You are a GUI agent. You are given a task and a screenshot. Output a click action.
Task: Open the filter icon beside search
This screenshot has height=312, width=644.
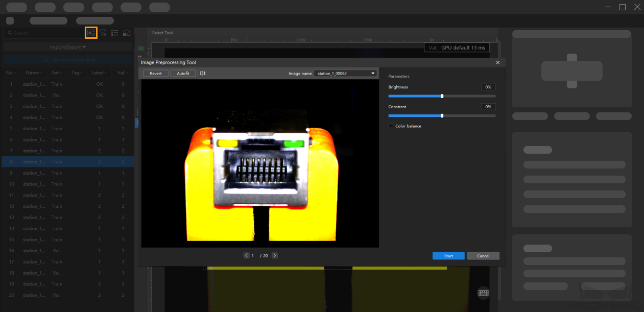tap(103, 33)
